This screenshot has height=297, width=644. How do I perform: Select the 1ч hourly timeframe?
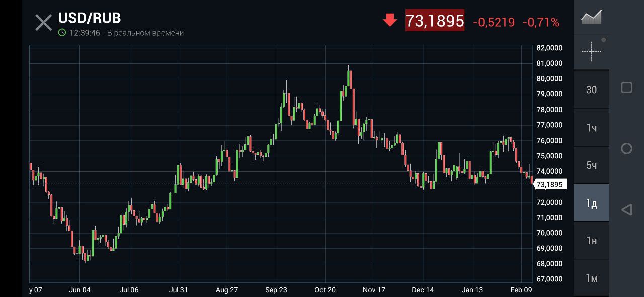pyautogui.click(x=591, y=128)
